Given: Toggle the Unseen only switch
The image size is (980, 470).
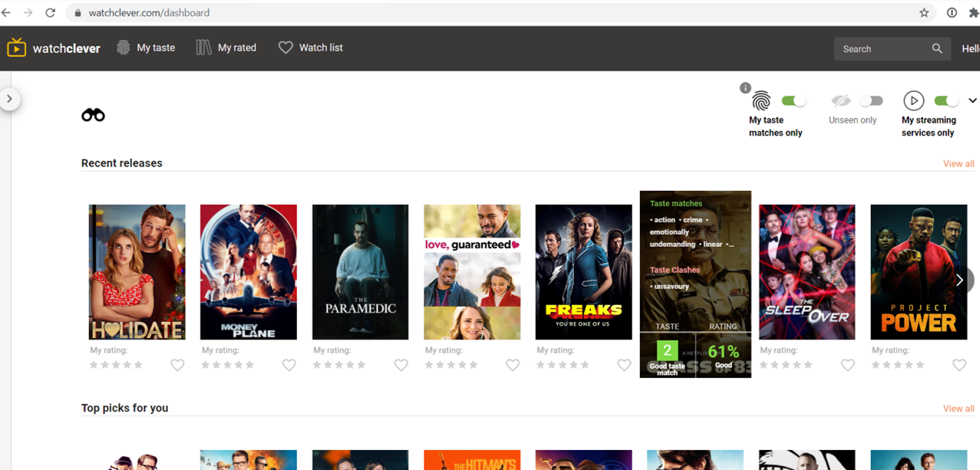Looking at the screenshot, I should pos(871,100).
